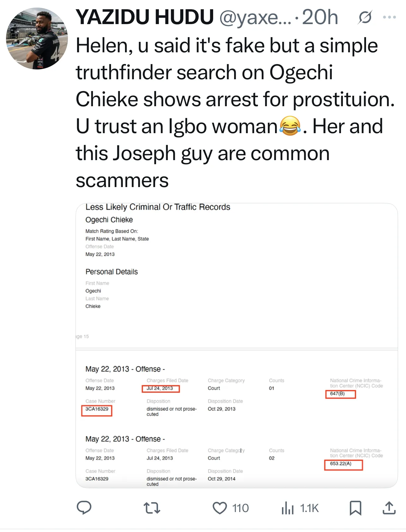Like the tweet with the heart icon

[x=219, y=508]
